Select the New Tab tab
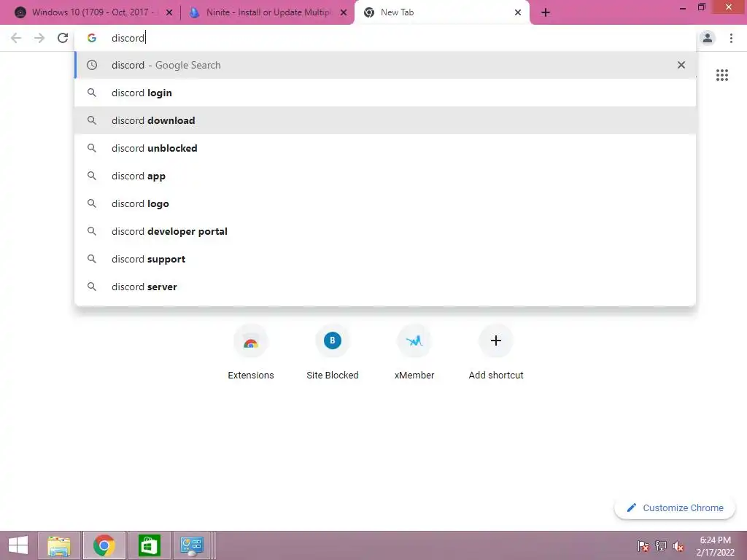747x560 pixels. point(442,12)
